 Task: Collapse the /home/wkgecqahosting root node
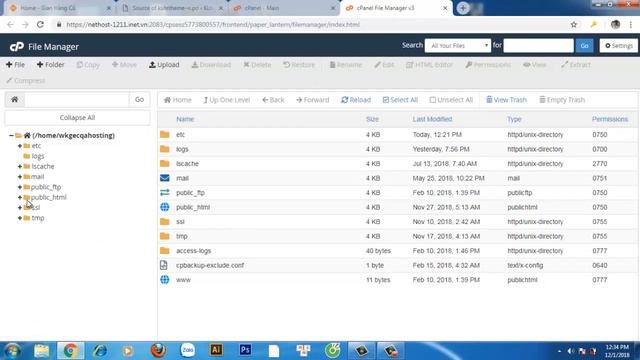11,136
